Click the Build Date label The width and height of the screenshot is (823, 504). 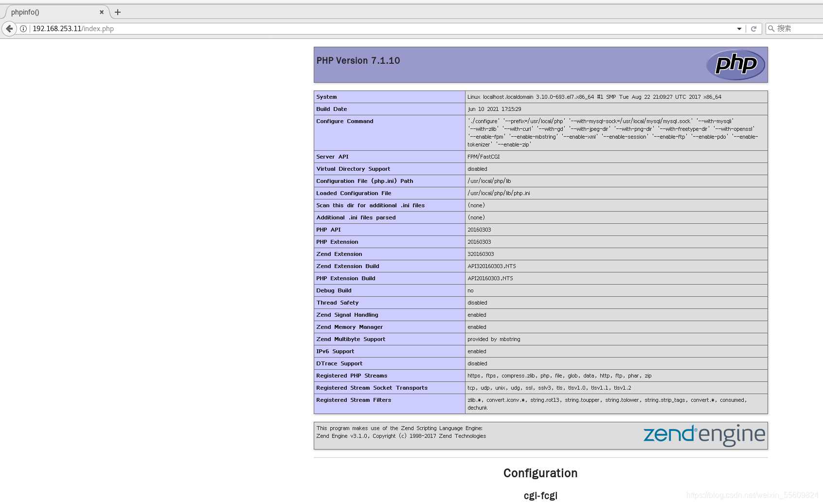click(332, 109)
